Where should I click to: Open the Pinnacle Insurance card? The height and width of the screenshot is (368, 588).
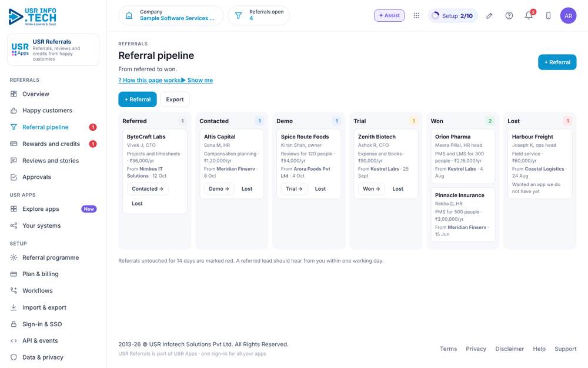click(463, 215)
